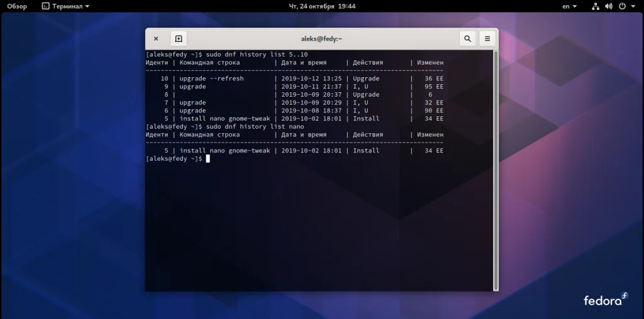
Task: Open the en keyboard layout dropdown
Action: (x=569, y=6)
